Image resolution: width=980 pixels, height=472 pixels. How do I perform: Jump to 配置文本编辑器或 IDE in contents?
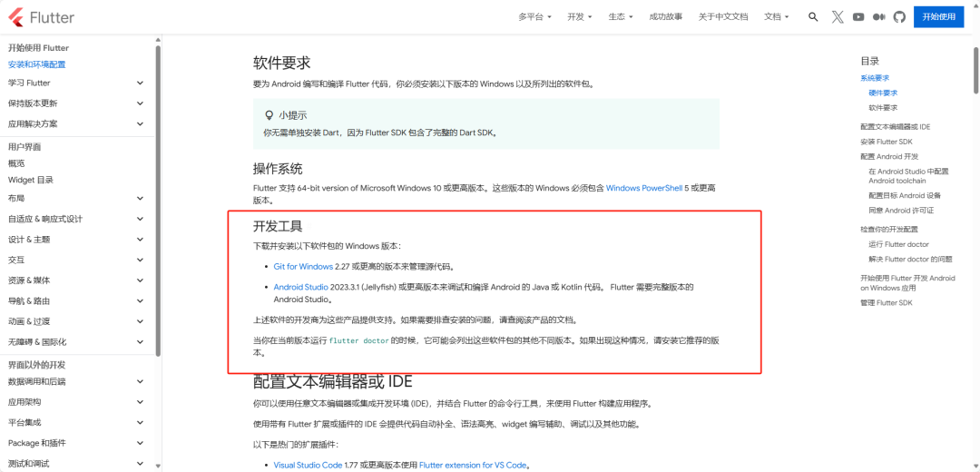point(896,127)
